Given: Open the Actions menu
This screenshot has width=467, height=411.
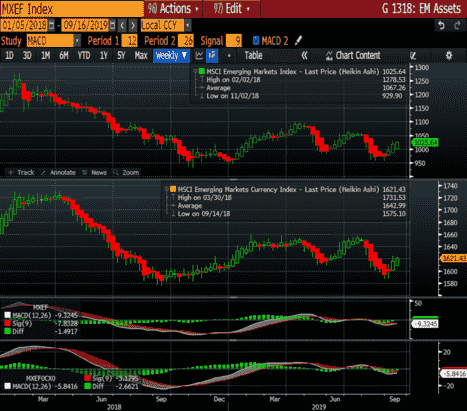Looking at the screenshot, I should click(x=173, y=9).
